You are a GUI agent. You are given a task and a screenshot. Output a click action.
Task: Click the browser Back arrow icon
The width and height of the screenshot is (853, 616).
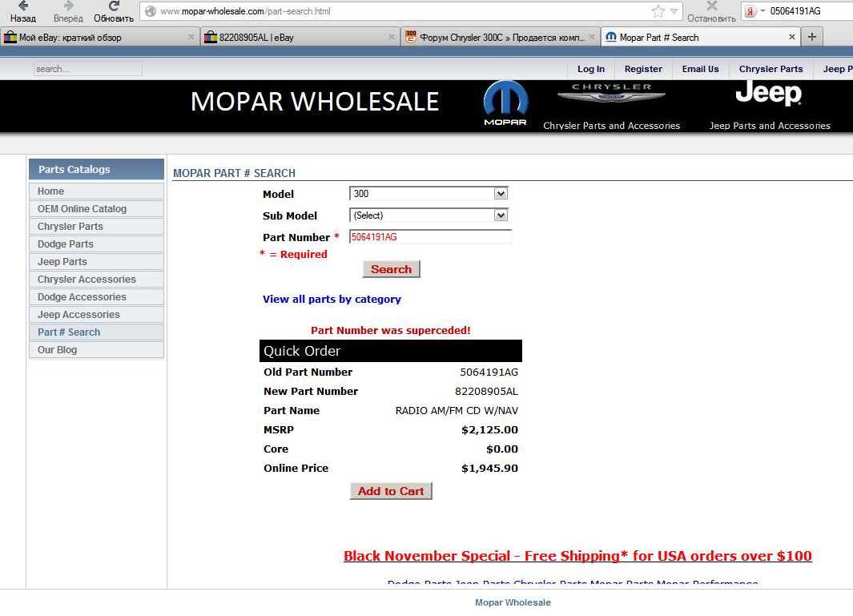click(22, 6)
